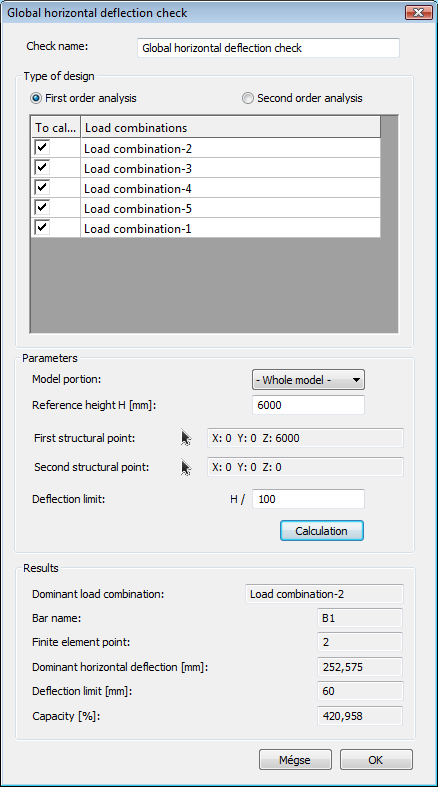
Task: Click the Load combinations column header
Action: point(230,127)
